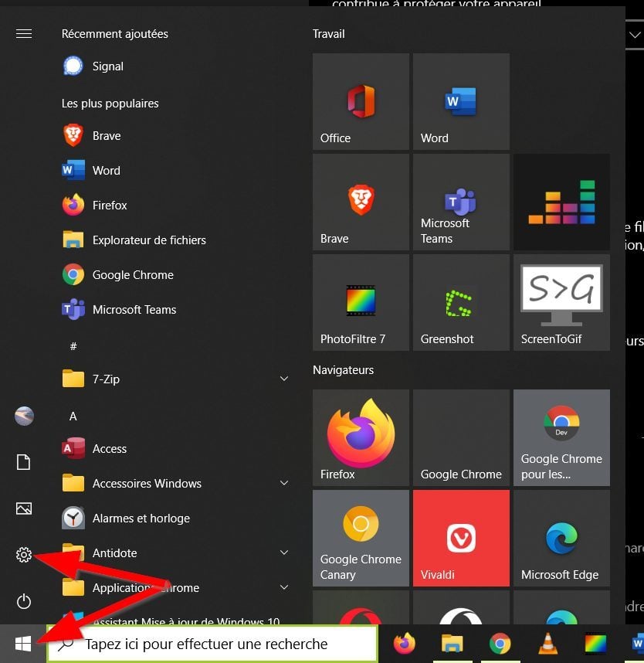Click the # letter header in app list
The height and width of the screenshot is (663, 644).
click(x=73, y=346)
